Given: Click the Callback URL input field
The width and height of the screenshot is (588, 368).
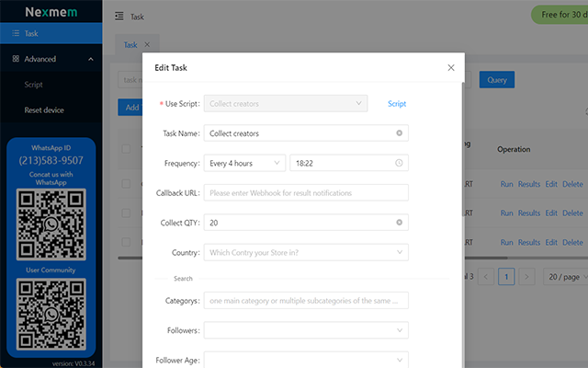Looking at the screenshot, I should (306, 193).
